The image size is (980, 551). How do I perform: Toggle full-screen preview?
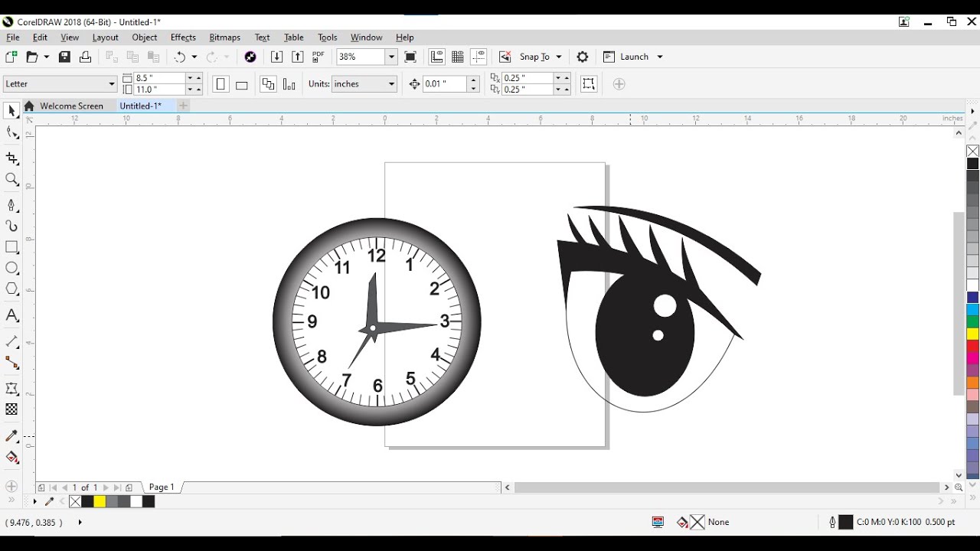point(410,57)
